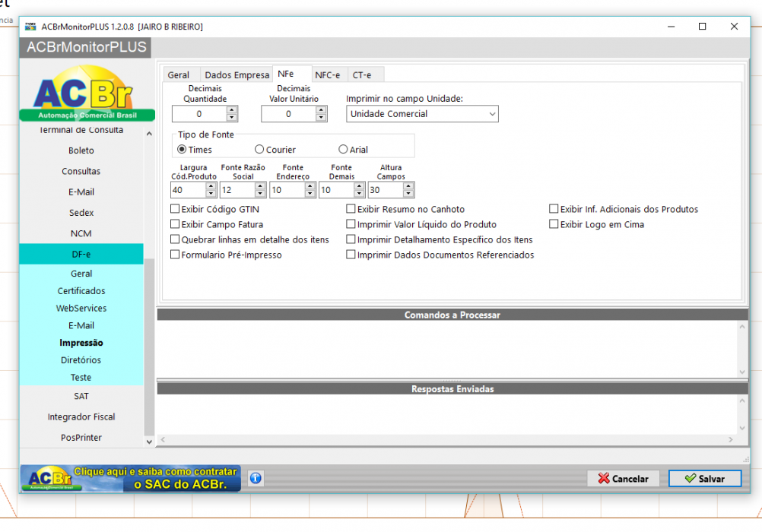Open Diretórios under DF-e
Image resolution: width=762 pixels, height=532 pixels.
(x=81, y=360)
